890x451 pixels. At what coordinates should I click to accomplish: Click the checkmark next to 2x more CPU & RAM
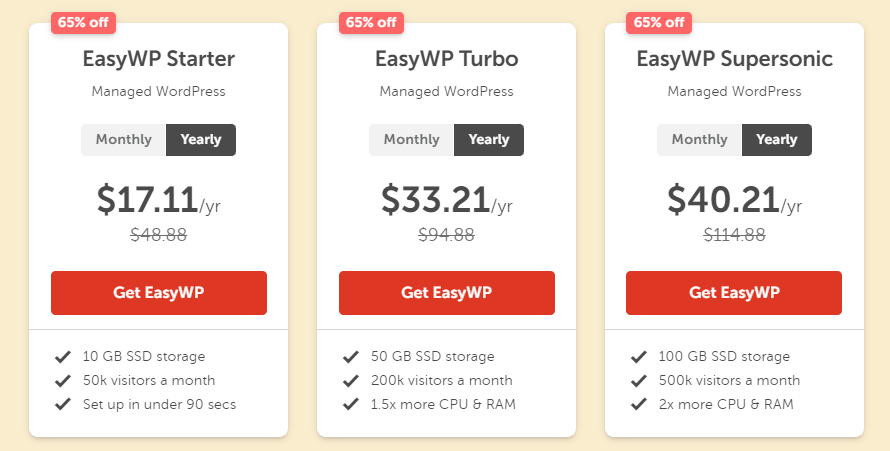pos(639,404)
